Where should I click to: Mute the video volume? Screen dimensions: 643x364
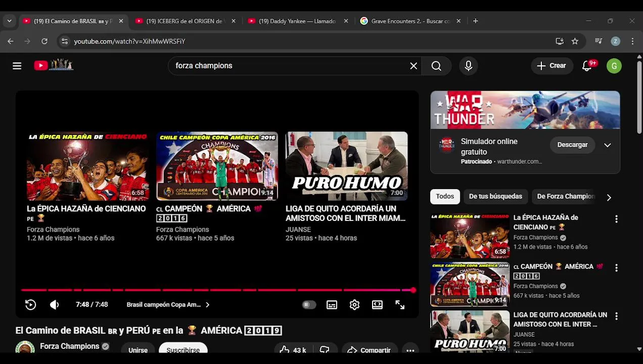tap(55, 305)
